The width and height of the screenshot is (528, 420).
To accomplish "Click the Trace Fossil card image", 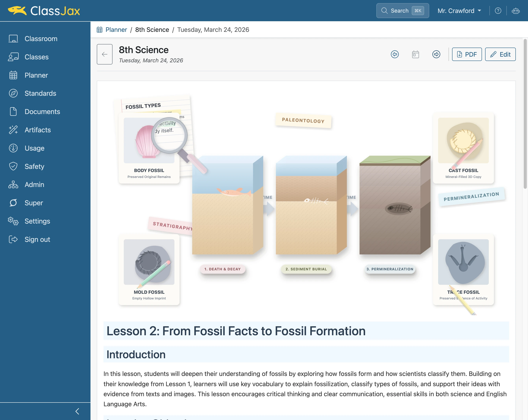I will [463, 262].
